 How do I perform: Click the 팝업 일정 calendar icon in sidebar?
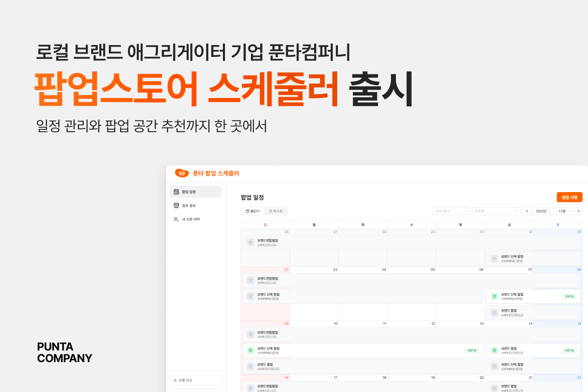(x=176, y=192)
